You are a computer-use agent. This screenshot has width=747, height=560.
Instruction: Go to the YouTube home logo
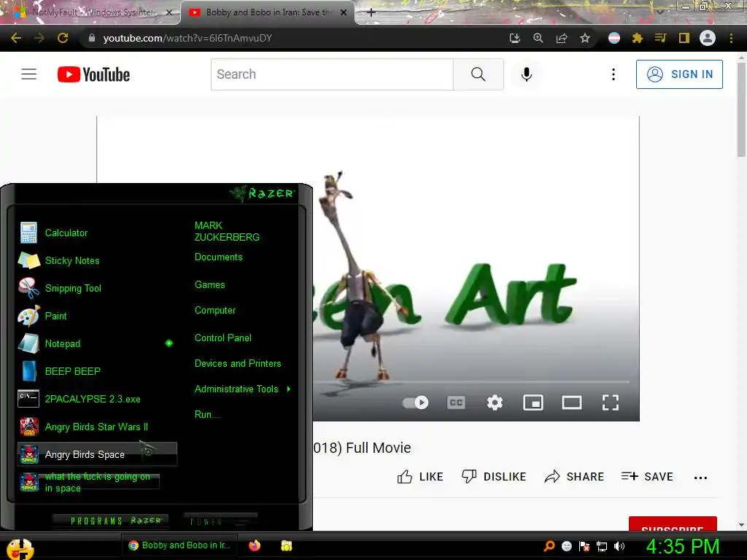pyautogui.click(x=93, y=74)
